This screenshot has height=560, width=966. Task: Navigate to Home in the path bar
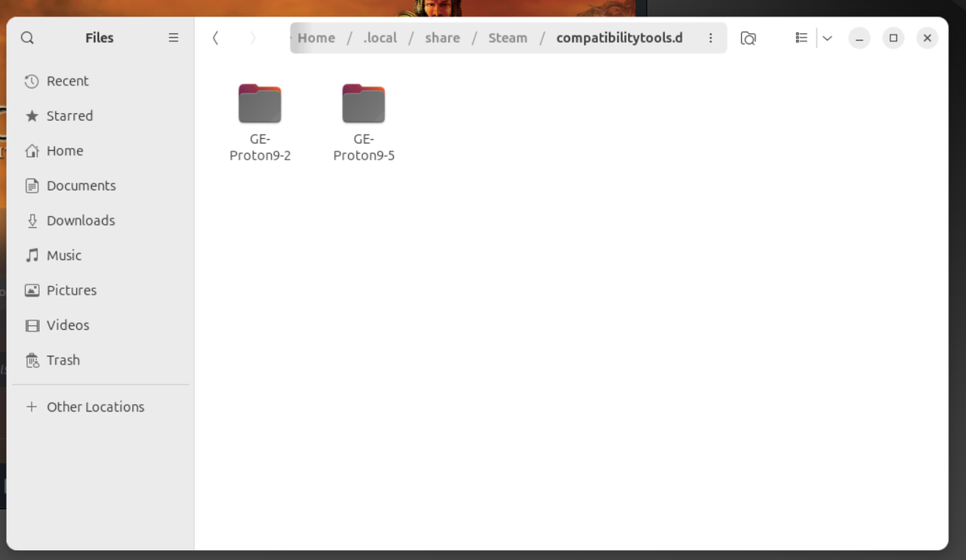click(316, 38)
